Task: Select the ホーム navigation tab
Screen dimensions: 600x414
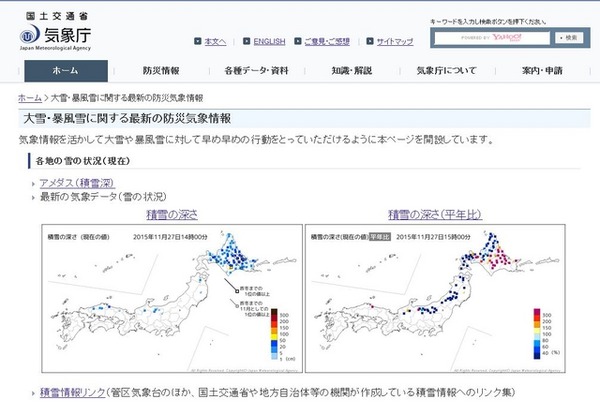Action: 66,71
